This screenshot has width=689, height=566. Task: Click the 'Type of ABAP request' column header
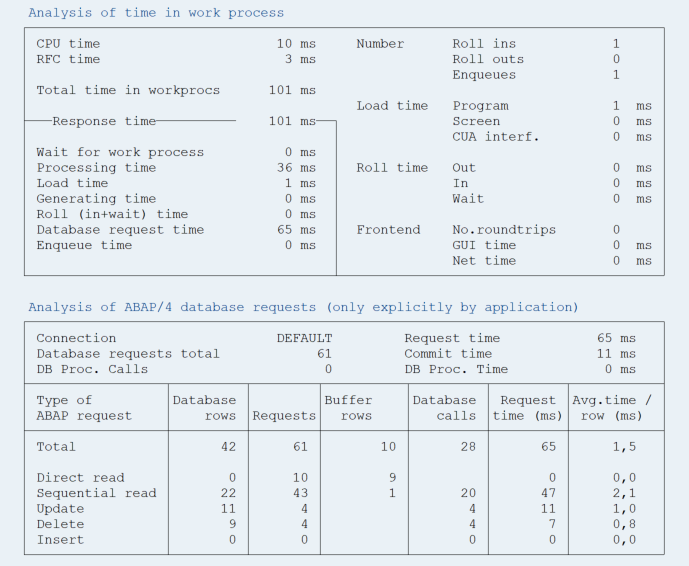[x=84, y=408]
